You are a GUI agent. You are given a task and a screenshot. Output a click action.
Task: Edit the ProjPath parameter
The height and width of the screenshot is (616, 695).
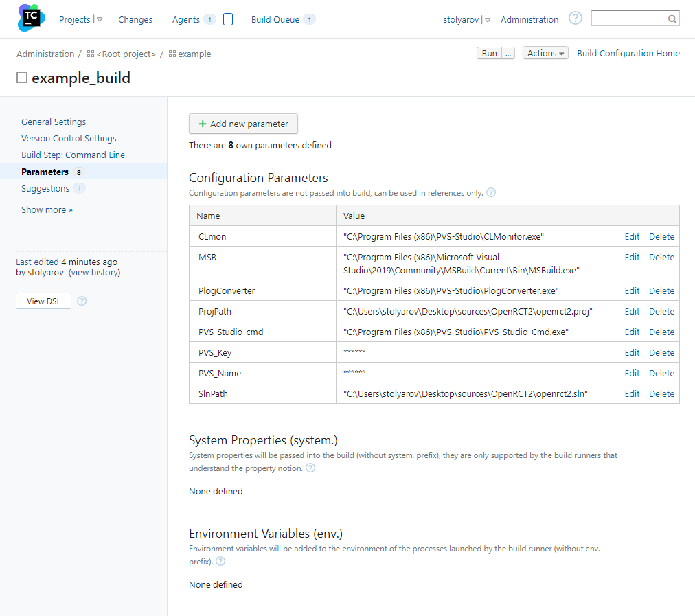click(632, 312)
